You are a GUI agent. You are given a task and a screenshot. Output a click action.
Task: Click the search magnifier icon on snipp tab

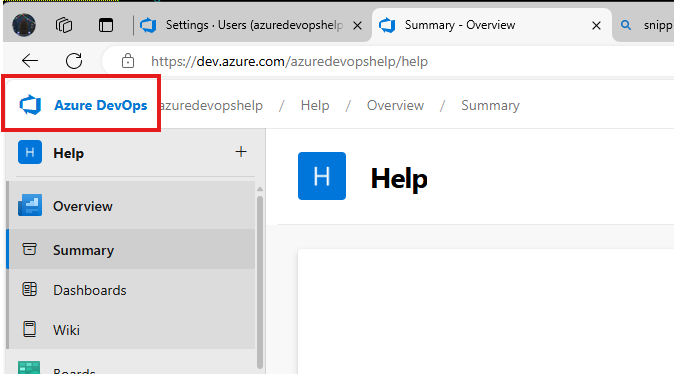626,25
